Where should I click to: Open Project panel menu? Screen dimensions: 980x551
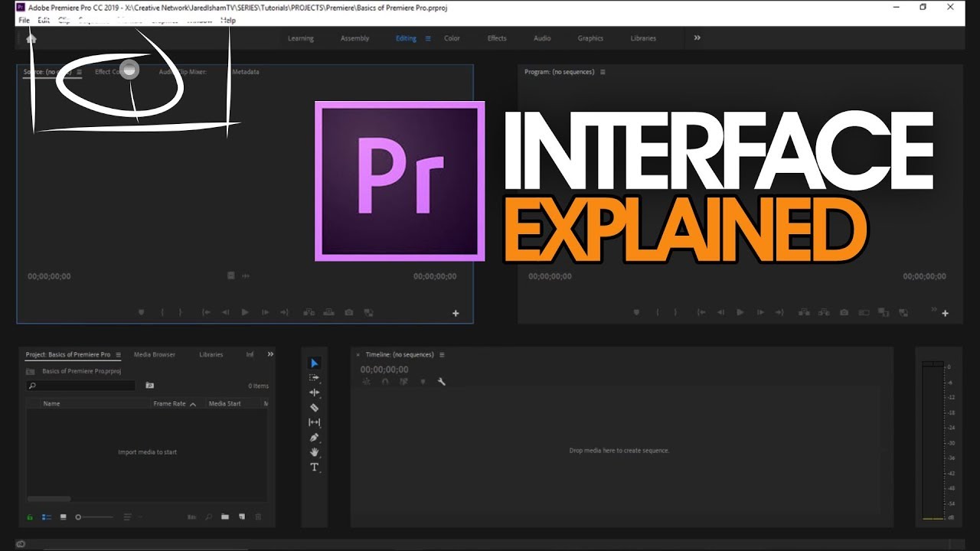119,354
